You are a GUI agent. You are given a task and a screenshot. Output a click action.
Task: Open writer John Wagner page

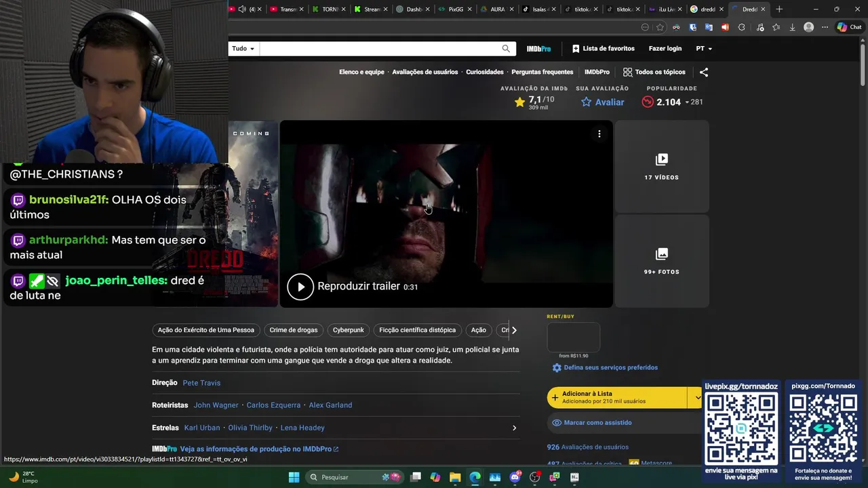click(x=216, y=405)
